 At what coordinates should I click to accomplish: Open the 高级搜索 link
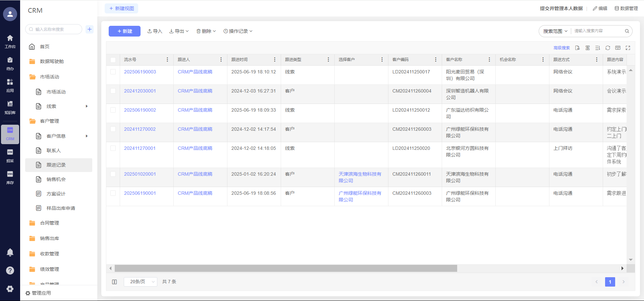pos(561,48)
